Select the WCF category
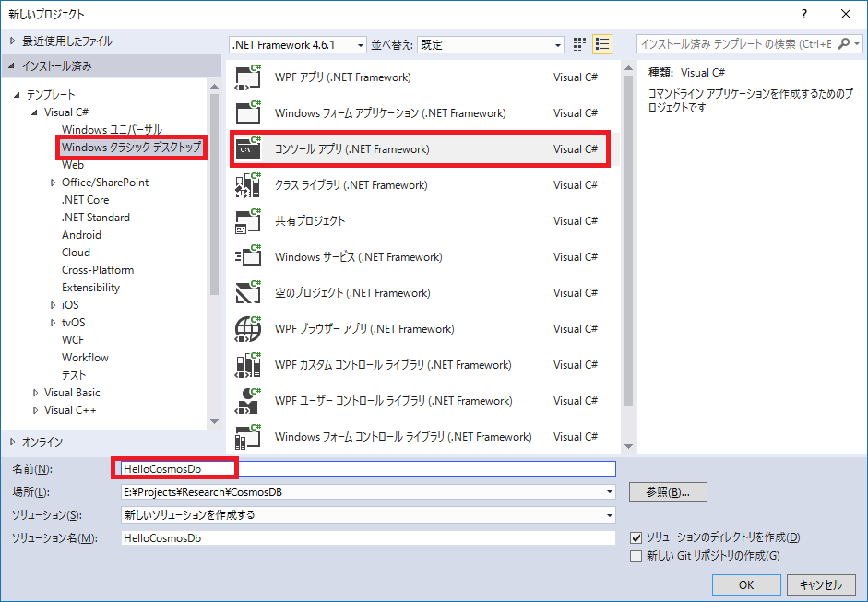Image resolution: width=868 pixels, height=602 pixels. click(x=73, y=340)
